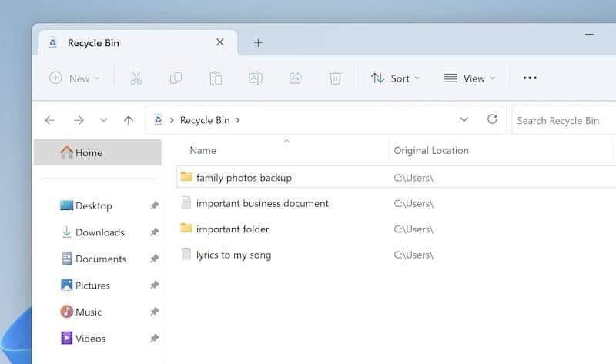Select the 'important folder' name text
The image size is (616, 364).
click(x=233, y=229)
